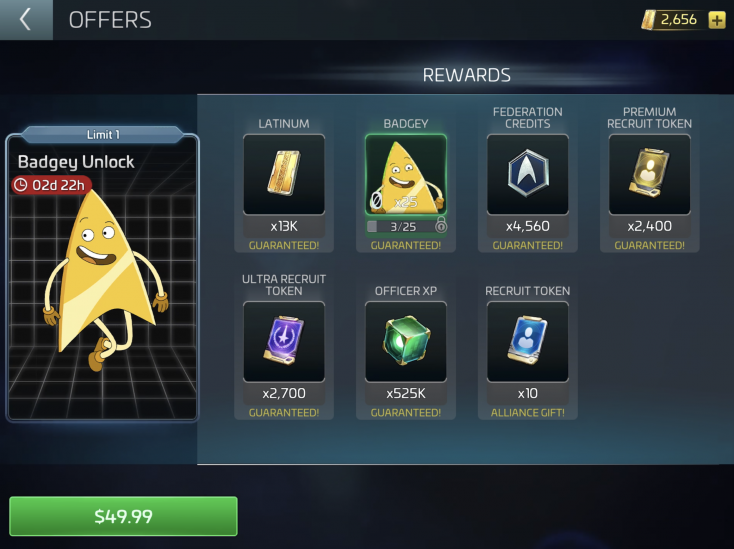Tap the green Officer XP cube
734x549 pixels.
[x=406, y=342]
